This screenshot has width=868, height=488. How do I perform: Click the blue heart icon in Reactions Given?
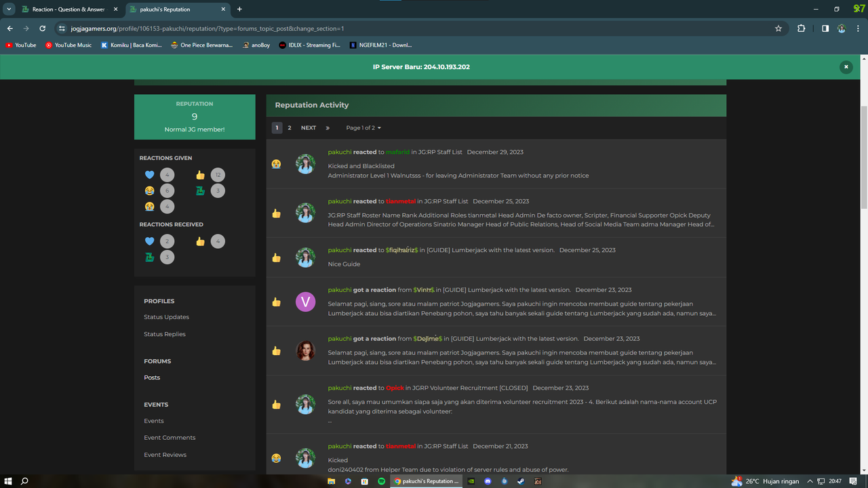pyautogui.click(x=149, y=175)
